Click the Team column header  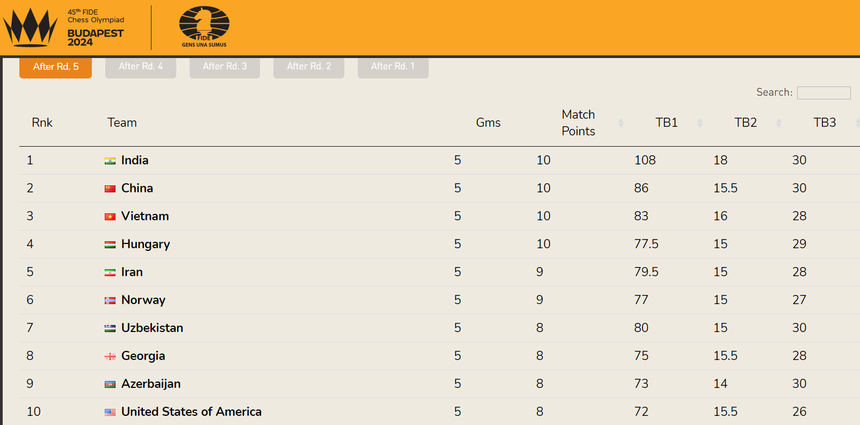[x=122, y=123]
